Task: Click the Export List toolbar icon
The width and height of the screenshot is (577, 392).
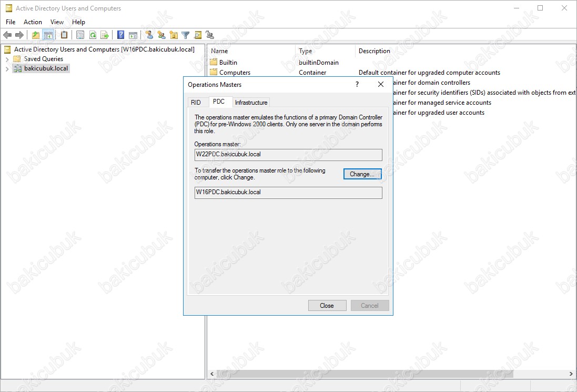Action: tap(105, 35)
